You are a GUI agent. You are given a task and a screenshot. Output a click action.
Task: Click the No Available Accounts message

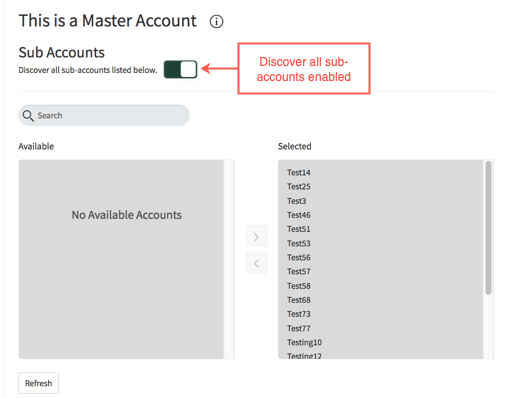click(x=127, y=215)
